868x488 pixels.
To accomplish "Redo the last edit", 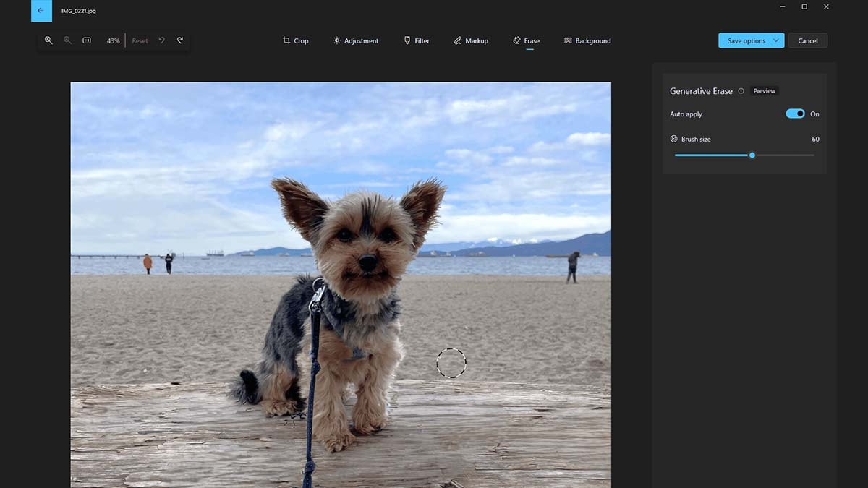I will point(180,40).
